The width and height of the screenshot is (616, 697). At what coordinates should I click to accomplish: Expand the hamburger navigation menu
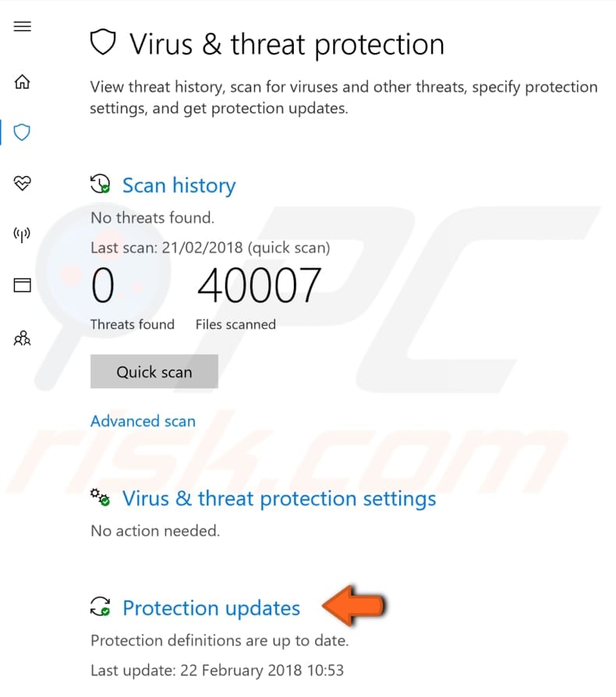pyautogui.click(x=22, y=26)
